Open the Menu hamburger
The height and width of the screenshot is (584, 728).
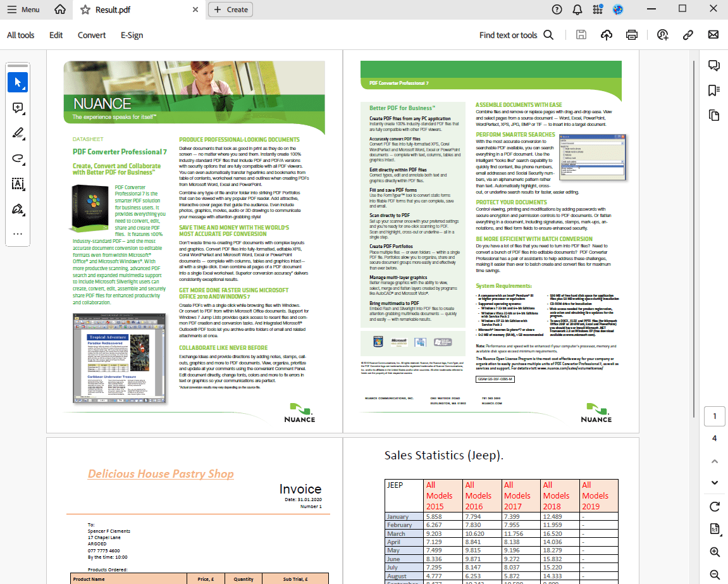point(23,9)
